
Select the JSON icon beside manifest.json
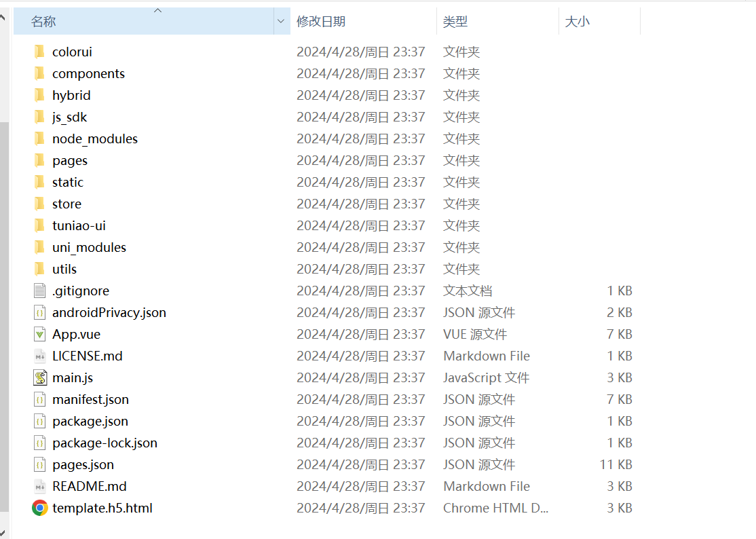pyautogui.click(x=40, y=399)
